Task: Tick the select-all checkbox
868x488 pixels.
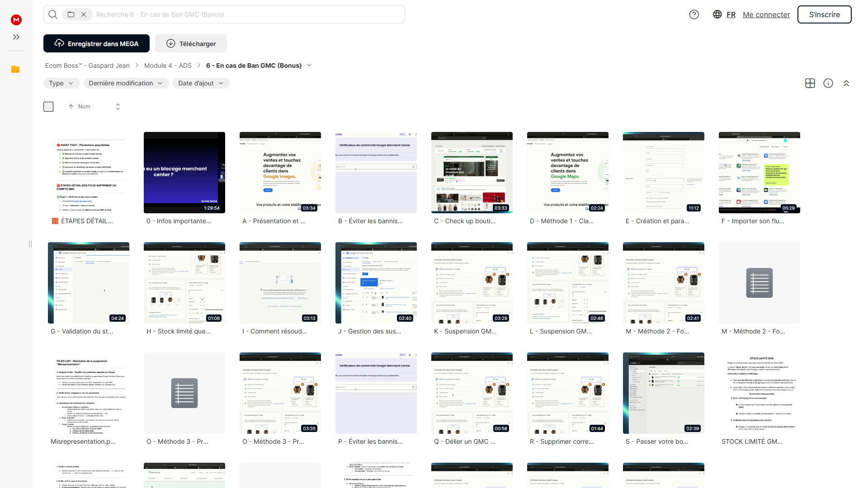Action: point(48,107)
